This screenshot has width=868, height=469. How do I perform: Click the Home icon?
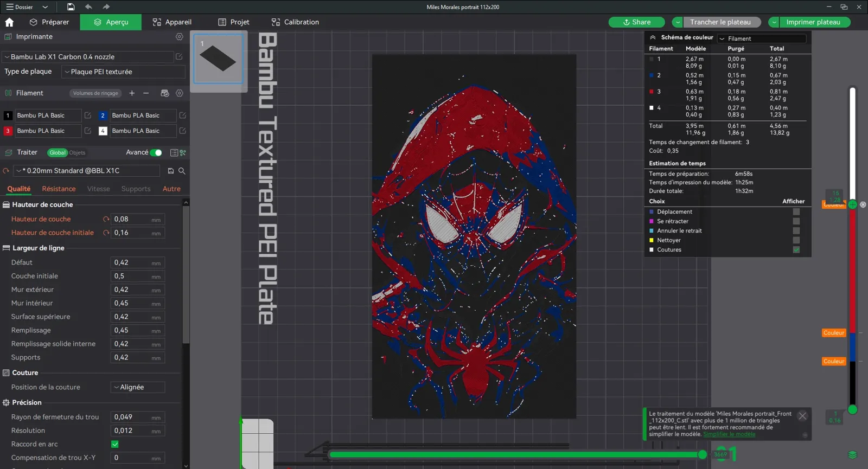click(x=9, y=22)
